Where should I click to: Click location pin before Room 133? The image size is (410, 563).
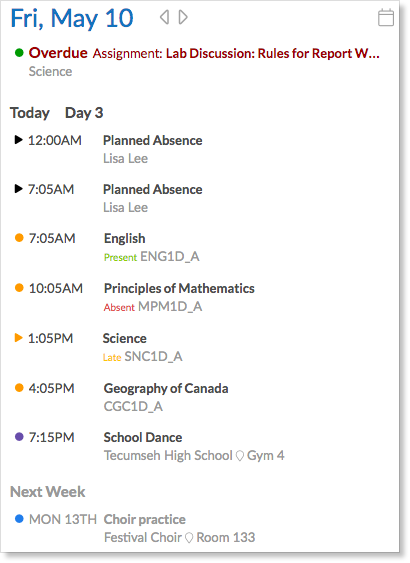(189, 538)
